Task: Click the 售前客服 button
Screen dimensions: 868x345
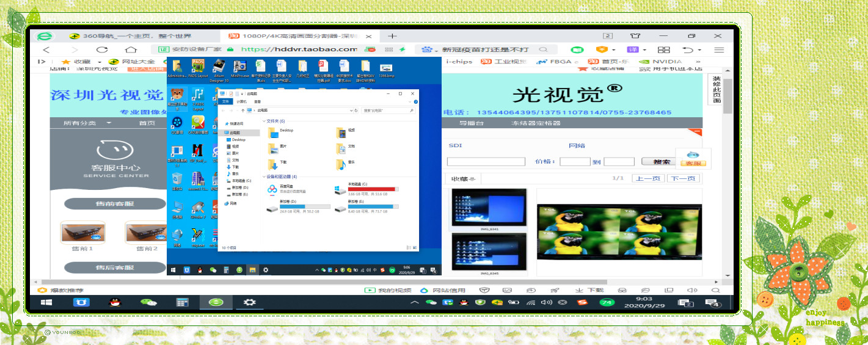Action: pyautogui.click(x=115, y=203)
